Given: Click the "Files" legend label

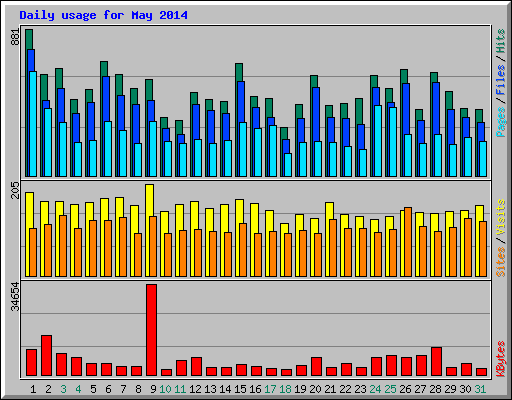Looking at the screenshot, I should tap(500, 80).
